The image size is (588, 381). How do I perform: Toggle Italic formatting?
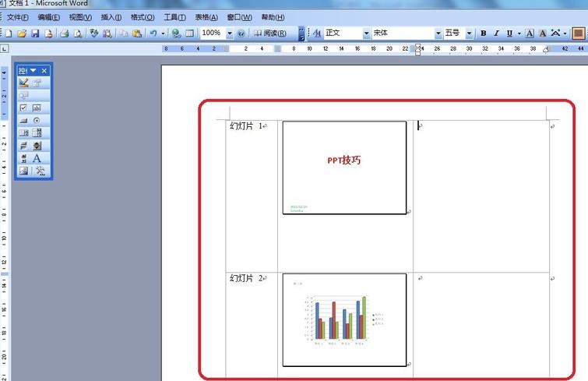(497, 34)
